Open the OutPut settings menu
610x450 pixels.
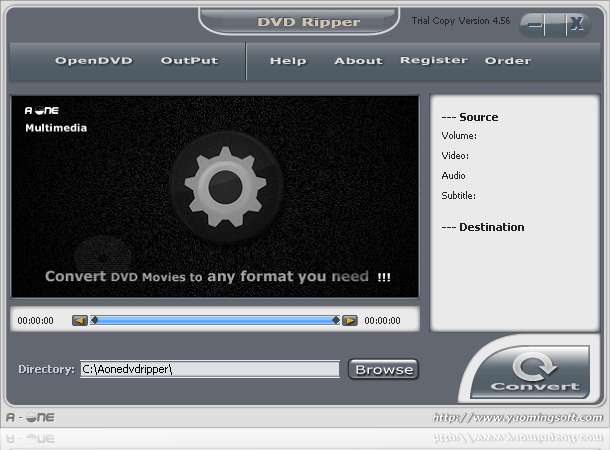click(189, 61)
